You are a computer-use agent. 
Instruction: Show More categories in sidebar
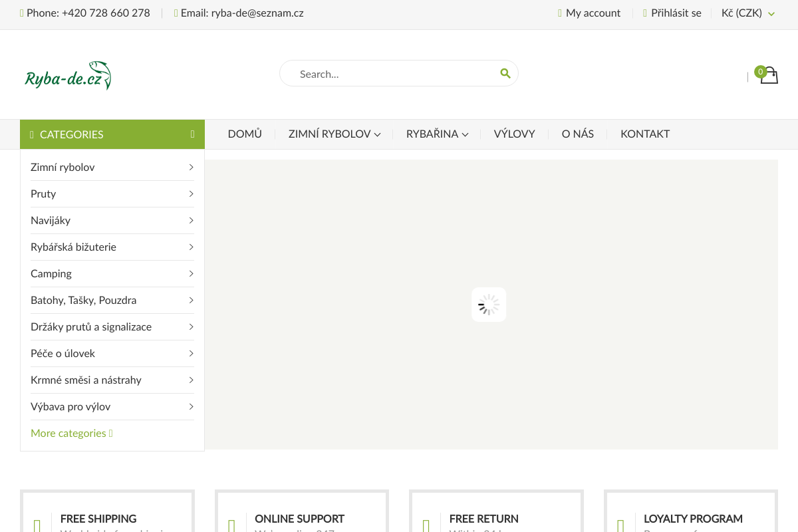[71, 434]
